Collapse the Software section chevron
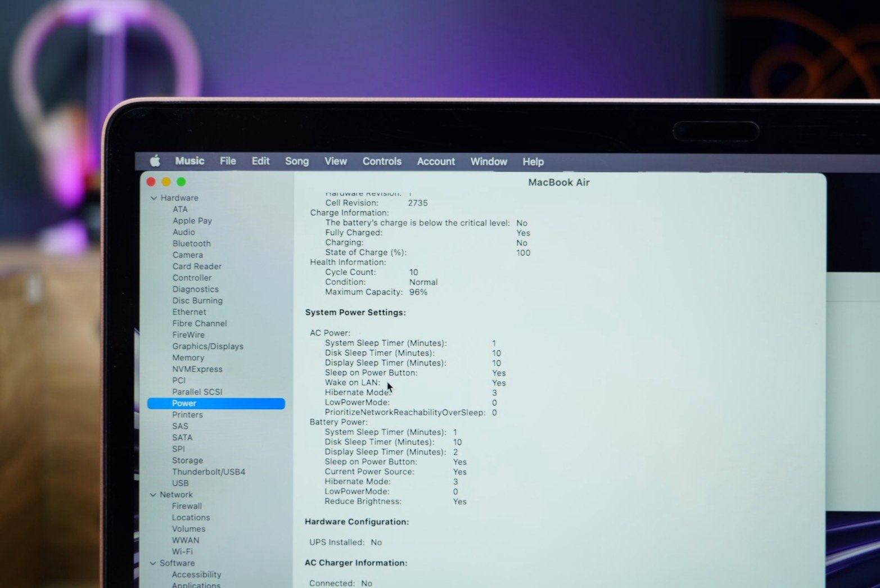The height and width of the screenshot is (588, 880). coord(153,563)
